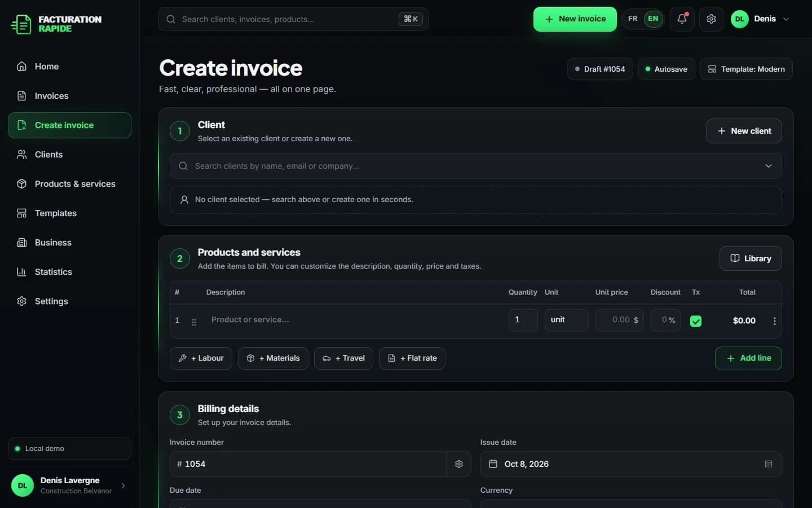Open Clients page in the sidebar
This screenshot has width=812, height=508.
pos(69,155)
